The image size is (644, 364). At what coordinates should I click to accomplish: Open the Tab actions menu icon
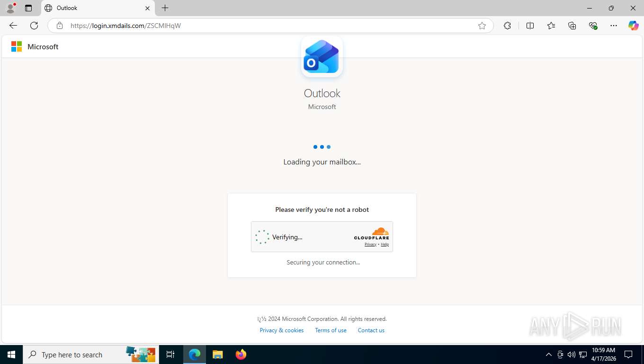tap(28, 8)
